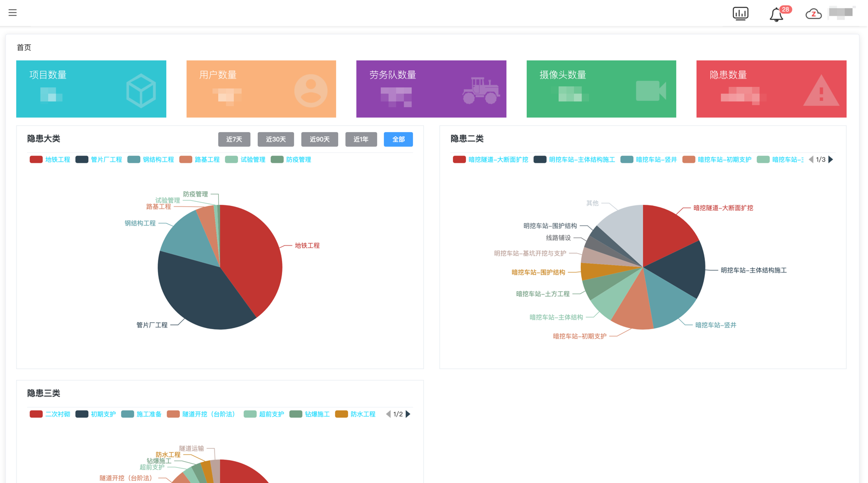Click the cloud sync icon in header
The image size is (868, 483).
[813, 14]
